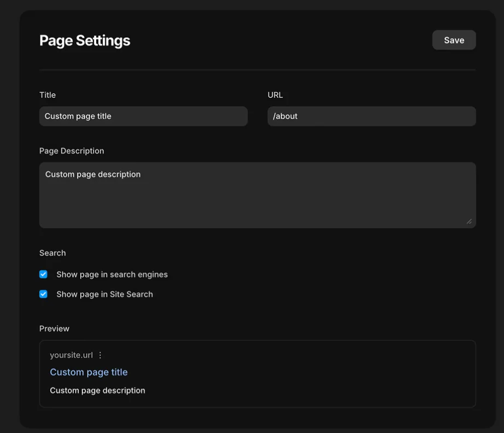
Task: Click the Page Settings heading
Action: (84, 40)
